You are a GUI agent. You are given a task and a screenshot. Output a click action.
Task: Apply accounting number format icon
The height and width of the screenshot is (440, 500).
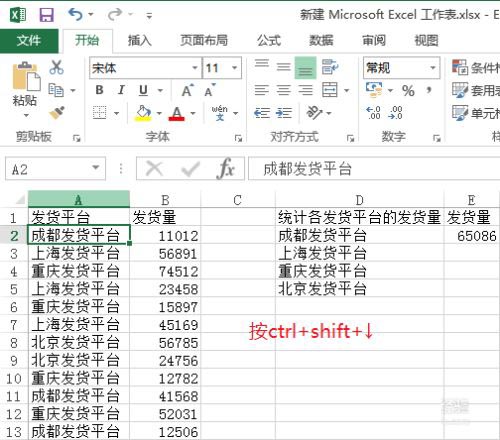374,90
